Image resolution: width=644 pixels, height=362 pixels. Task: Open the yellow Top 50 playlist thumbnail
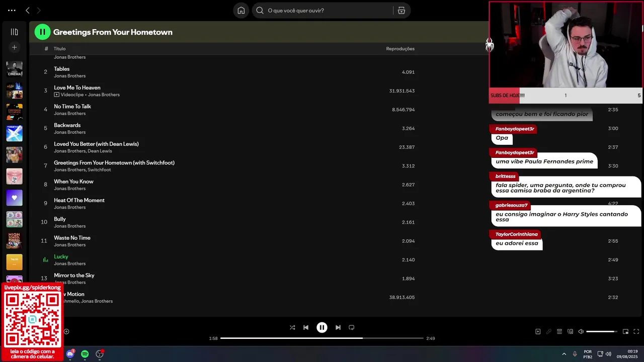pos(14,262)
